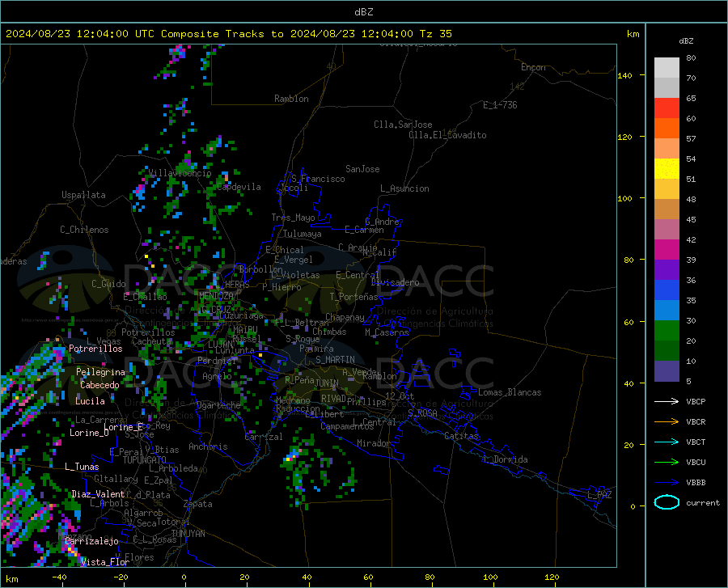This screenshot has height=588, width=728.
Task: Select the light blue 30 dBZ color swatch
Action: pos(667,311)
